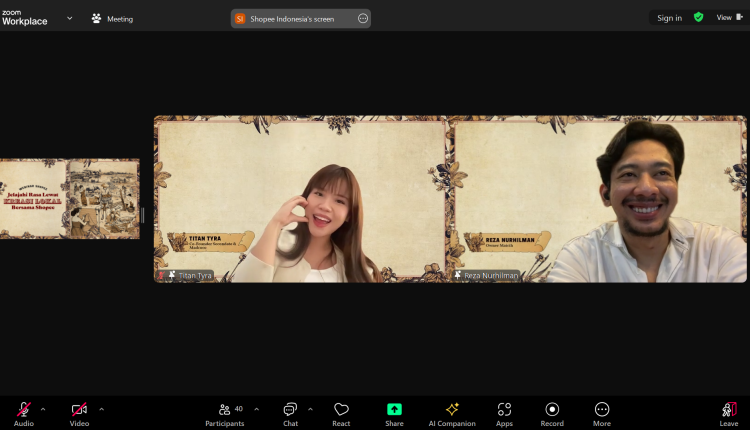
Task: Unmute microphone with the Audio button
Action: 23,410
